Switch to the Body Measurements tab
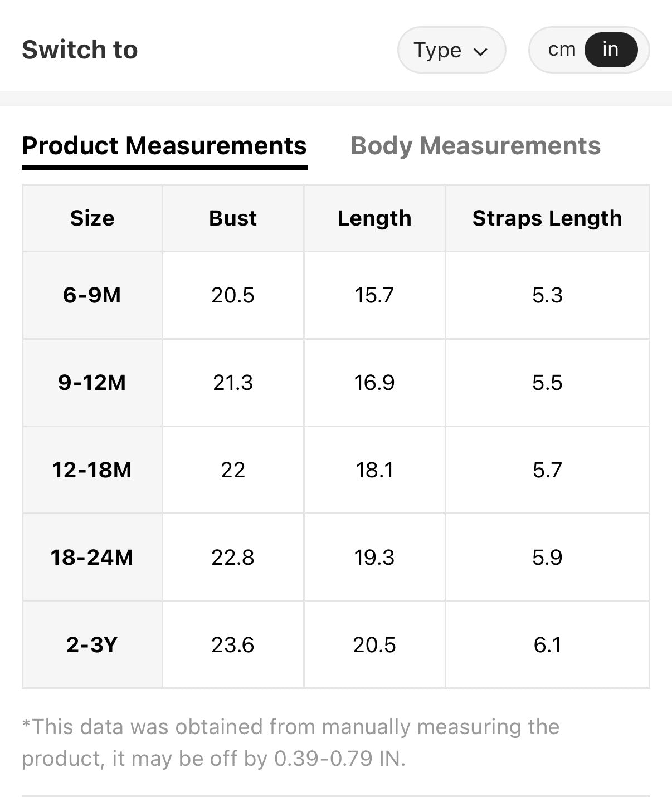The height and width of the screenshot is (797, 672). click(x=475, y=146)
